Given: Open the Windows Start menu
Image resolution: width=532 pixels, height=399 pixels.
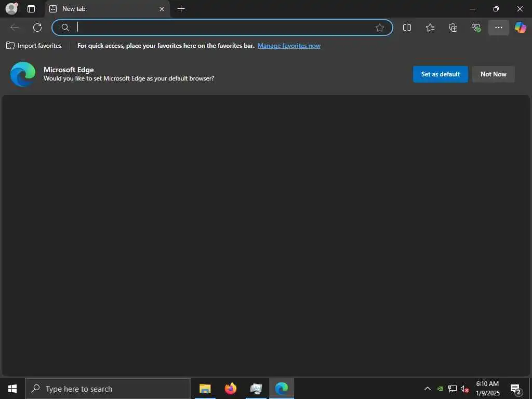Looking at the screenshot, I should pyautogui.click(x=12, y=389).
